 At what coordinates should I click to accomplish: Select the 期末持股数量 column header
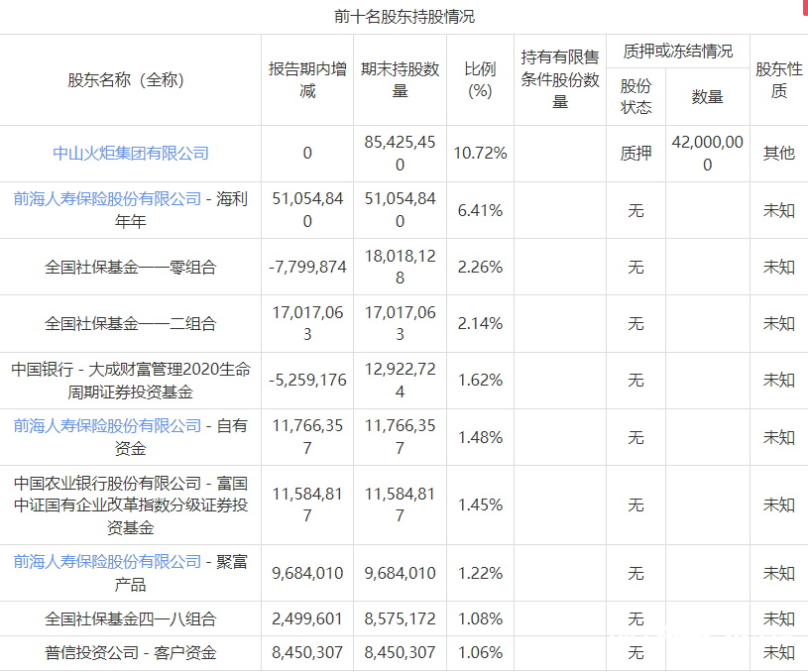point(400,80)
